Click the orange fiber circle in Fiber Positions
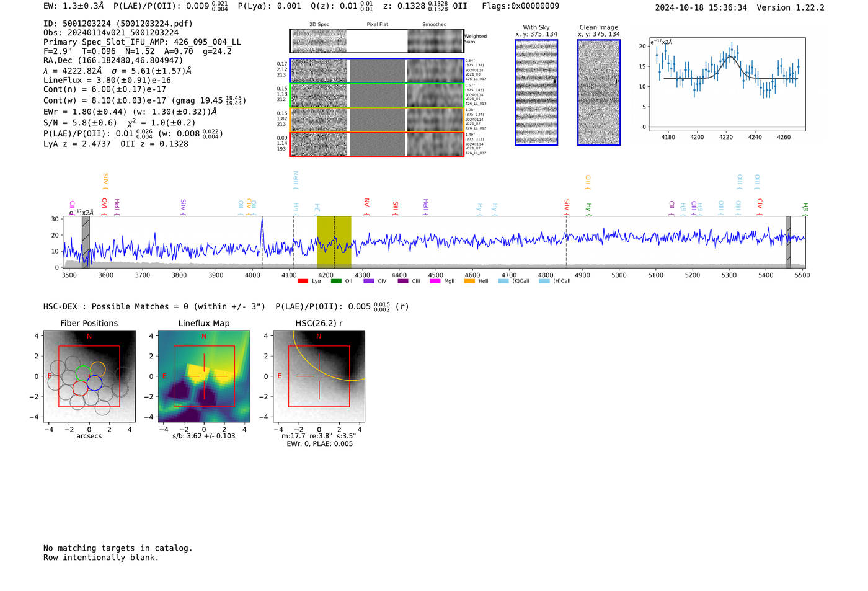This screenshot has width=868, height=591. [98, 369]
